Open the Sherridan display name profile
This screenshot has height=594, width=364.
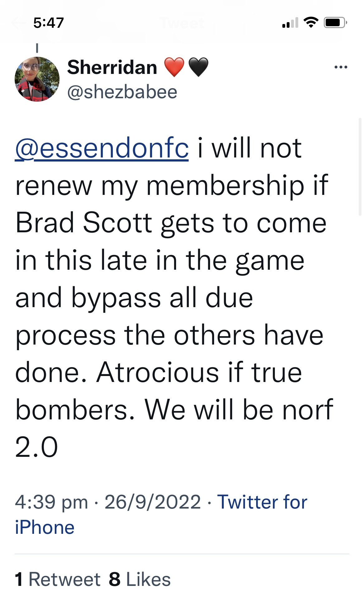(x=112, y=67)
